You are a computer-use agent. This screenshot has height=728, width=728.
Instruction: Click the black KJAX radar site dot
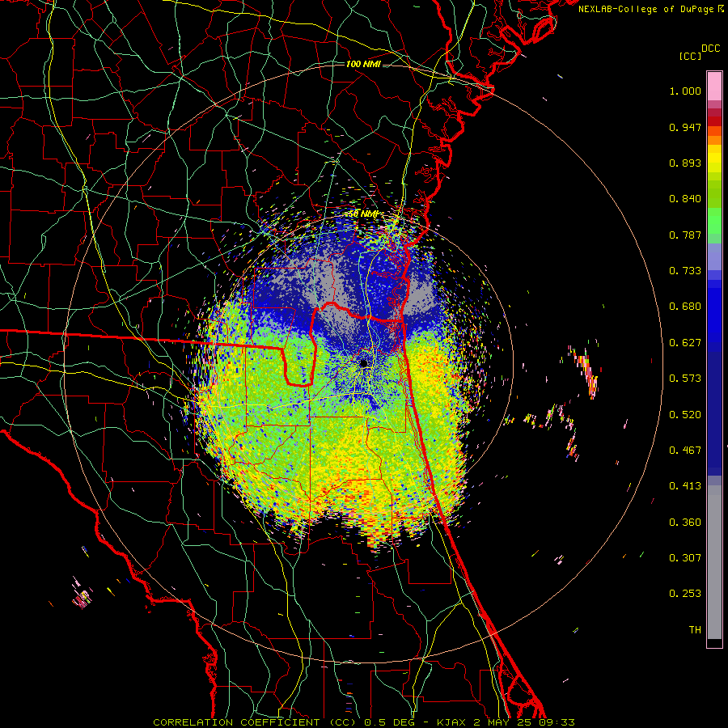tap(363, 363)
